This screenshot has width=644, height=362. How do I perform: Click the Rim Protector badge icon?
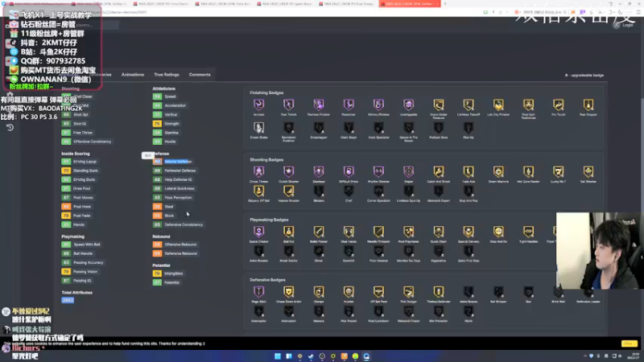pos(438,311)
